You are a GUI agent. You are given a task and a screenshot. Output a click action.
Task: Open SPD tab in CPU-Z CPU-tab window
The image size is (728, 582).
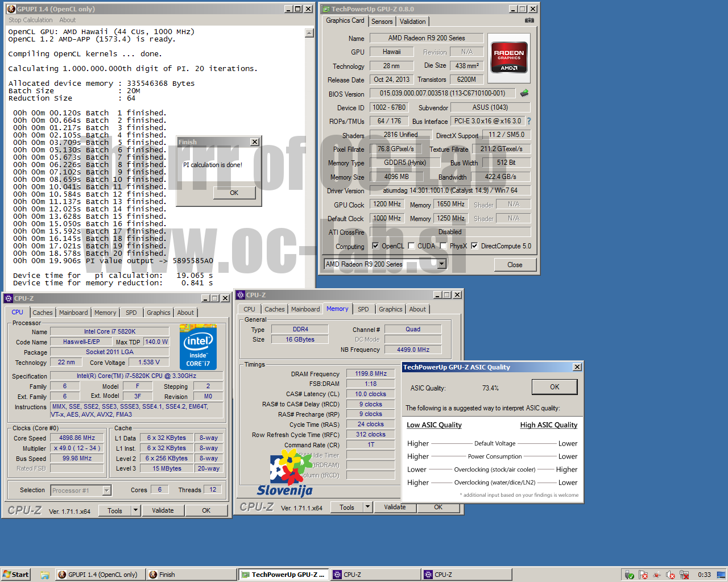pos(131,313)
